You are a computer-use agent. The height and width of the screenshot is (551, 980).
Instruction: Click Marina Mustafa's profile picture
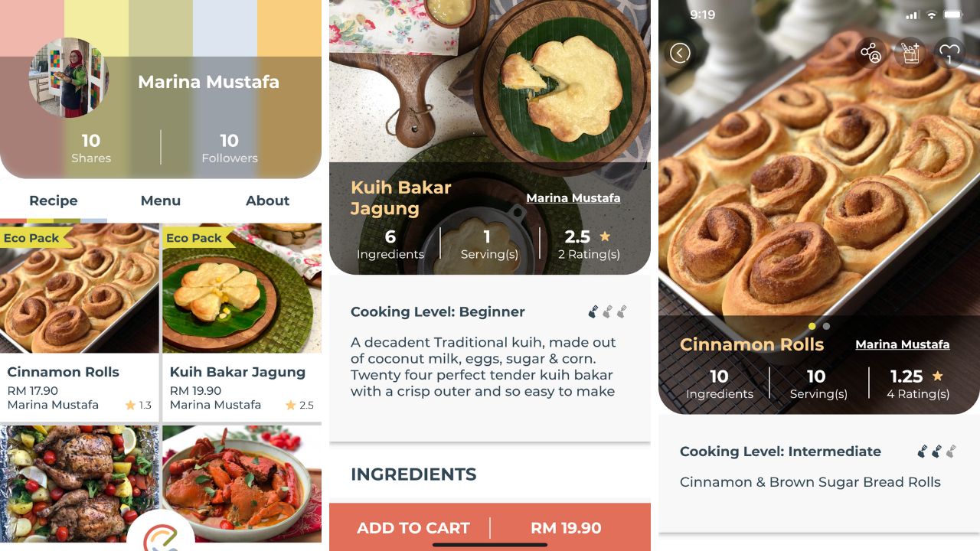[x=68, y=78]
